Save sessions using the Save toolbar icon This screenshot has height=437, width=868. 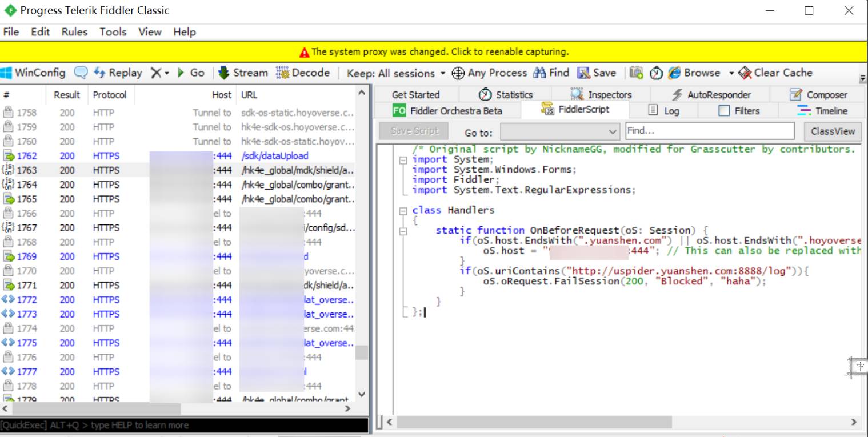point(597,73)
